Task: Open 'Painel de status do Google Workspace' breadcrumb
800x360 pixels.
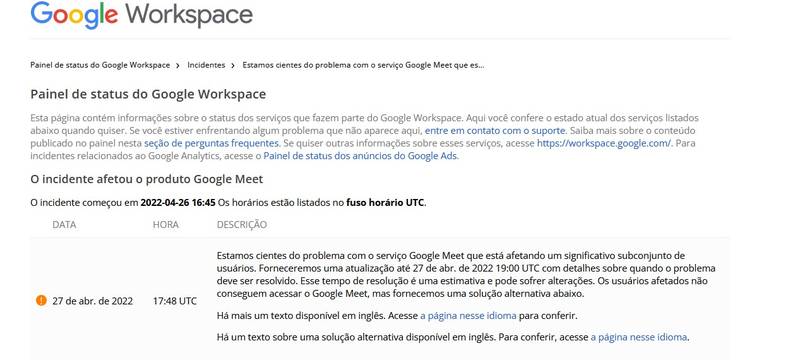Action: [100, 65]
